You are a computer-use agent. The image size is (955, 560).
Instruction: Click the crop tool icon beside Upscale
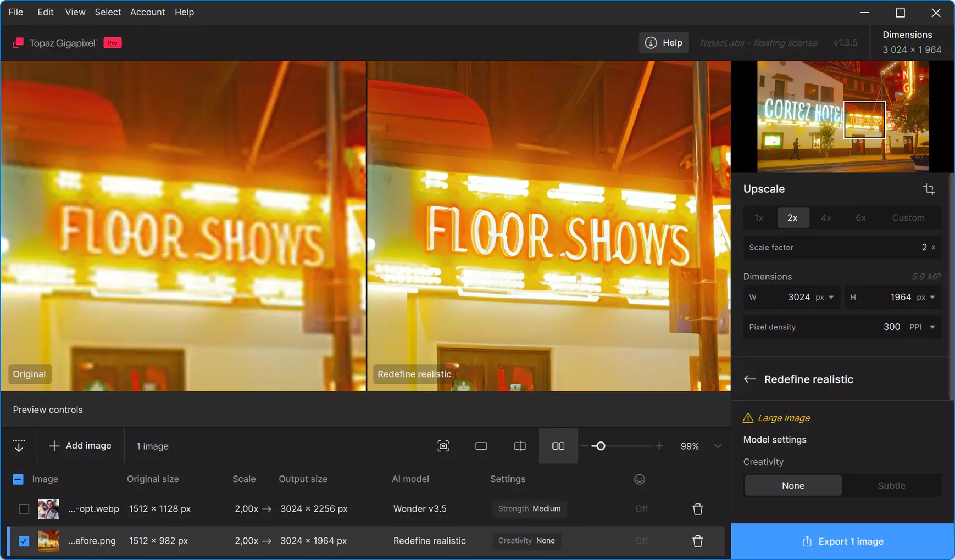(929, 189)
